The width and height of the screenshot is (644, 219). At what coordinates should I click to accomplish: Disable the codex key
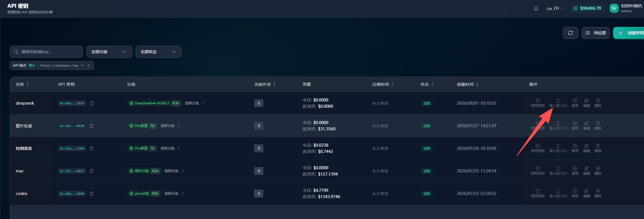click(x=575, y=194)
